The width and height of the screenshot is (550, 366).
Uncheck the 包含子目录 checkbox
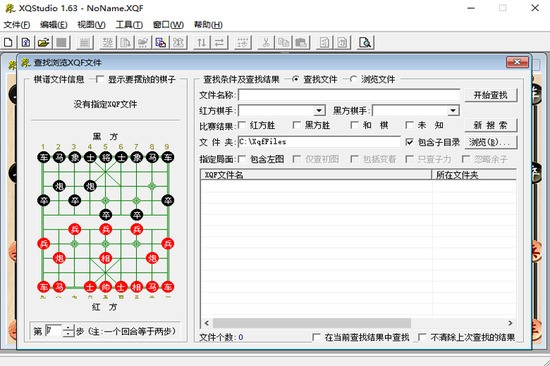(409, 142)
